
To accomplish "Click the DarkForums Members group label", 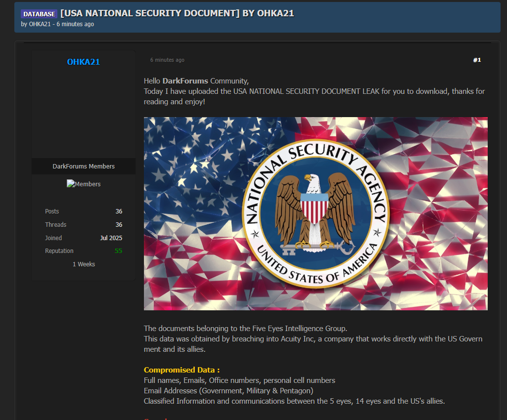I will (84, 167).
